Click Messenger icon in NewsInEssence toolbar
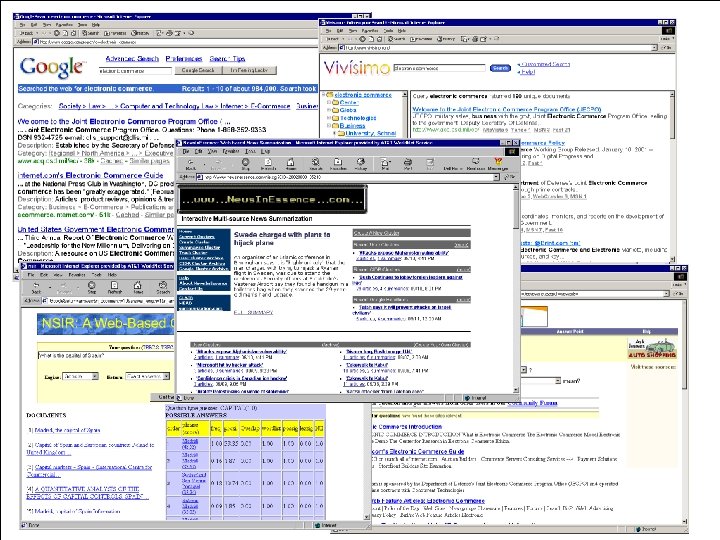 point(498,163)
